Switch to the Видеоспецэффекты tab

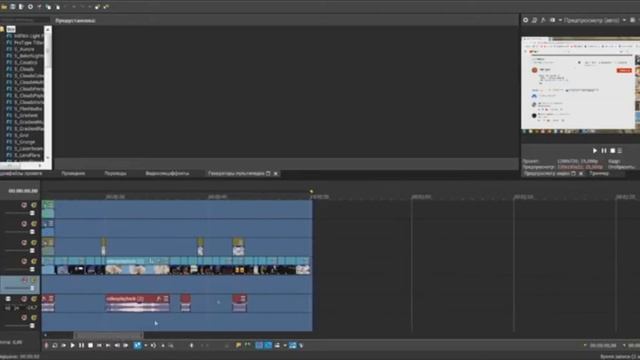[x=167, y=173]
